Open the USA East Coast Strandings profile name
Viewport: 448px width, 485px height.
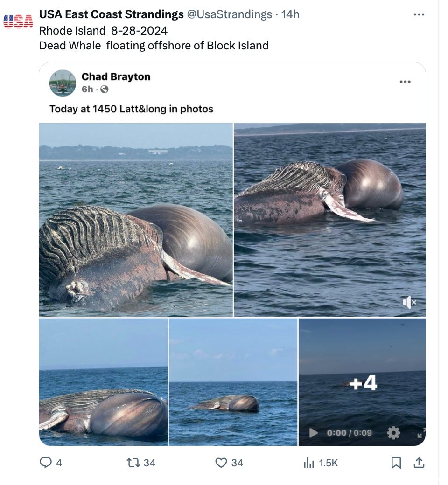click(x=112, y=14)
